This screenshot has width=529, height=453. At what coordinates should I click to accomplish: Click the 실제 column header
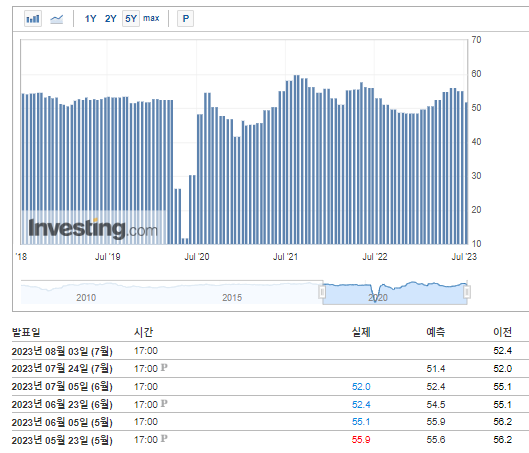[x=361, y=332]
